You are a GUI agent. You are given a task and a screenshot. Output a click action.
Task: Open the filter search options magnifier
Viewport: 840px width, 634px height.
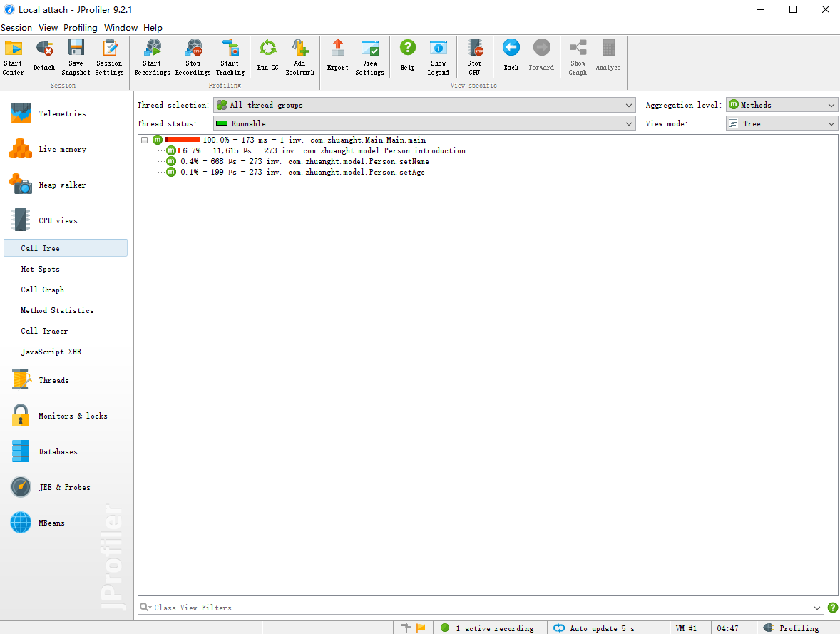pyautogui.click(x=145, y=607)
